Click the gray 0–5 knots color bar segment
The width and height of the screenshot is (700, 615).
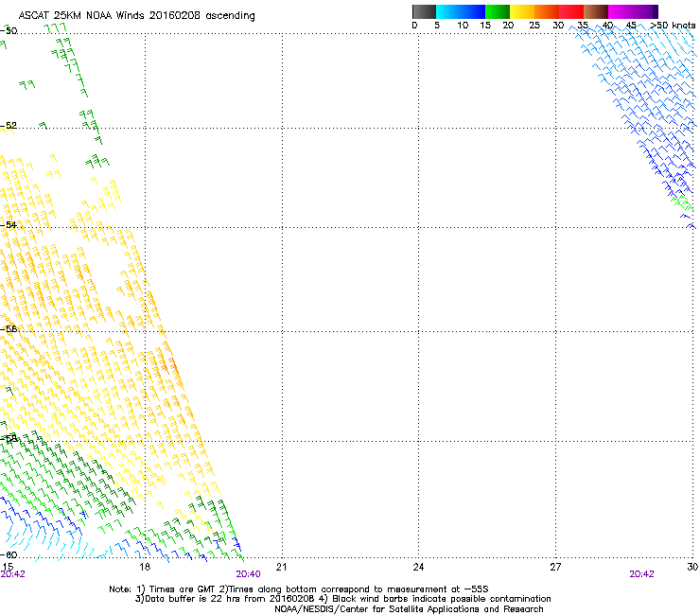pyautogui.click(x=424, y=11)
